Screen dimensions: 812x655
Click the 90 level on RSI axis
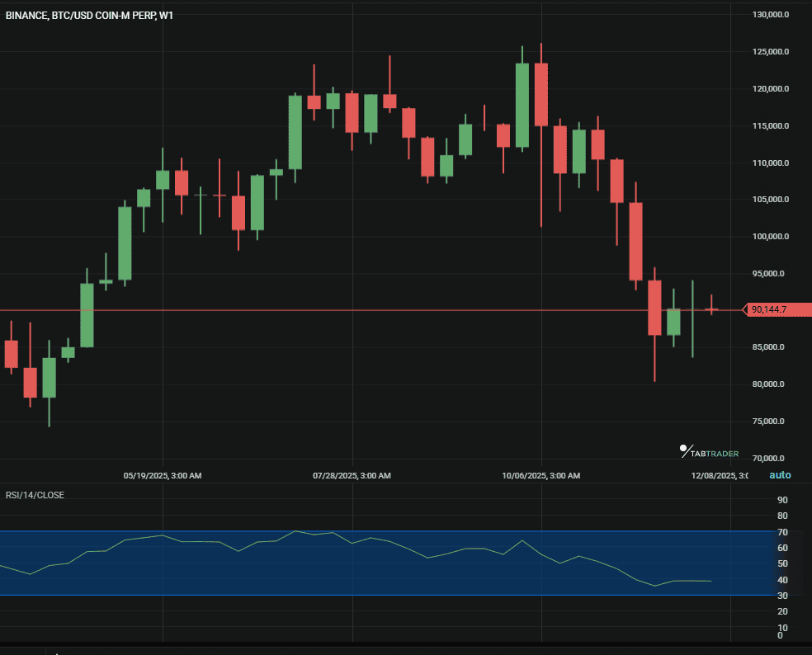point(781,500)
